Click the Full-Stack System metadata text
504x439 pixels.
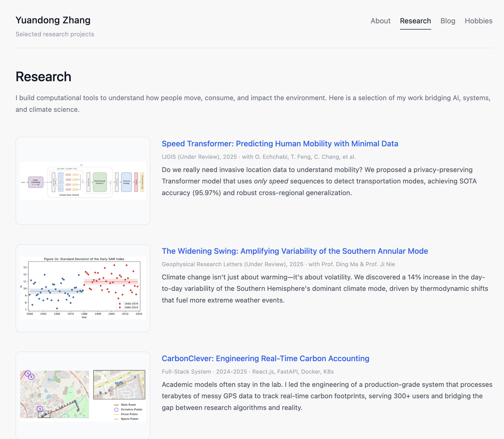[x=186, y=372]
